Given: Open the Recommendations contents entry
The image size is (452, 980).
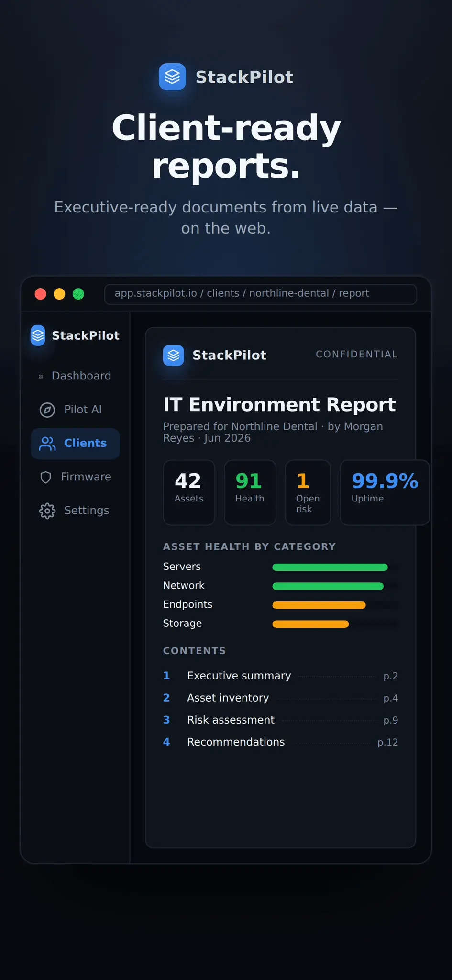Looking at the screenshot, I should tap(280, 742).
